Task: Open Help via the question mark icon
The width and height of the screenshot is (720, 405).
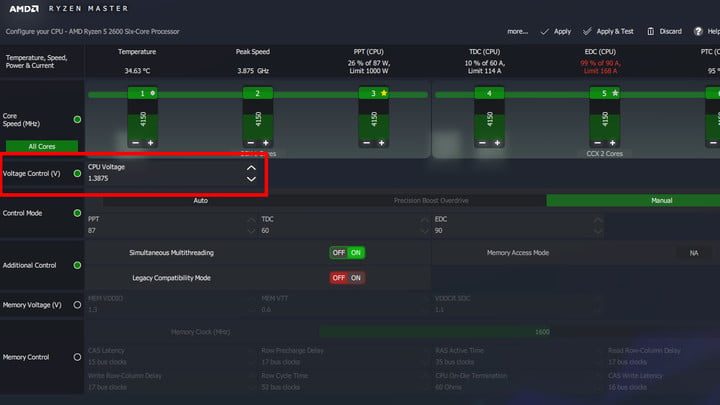Action: 698,31
